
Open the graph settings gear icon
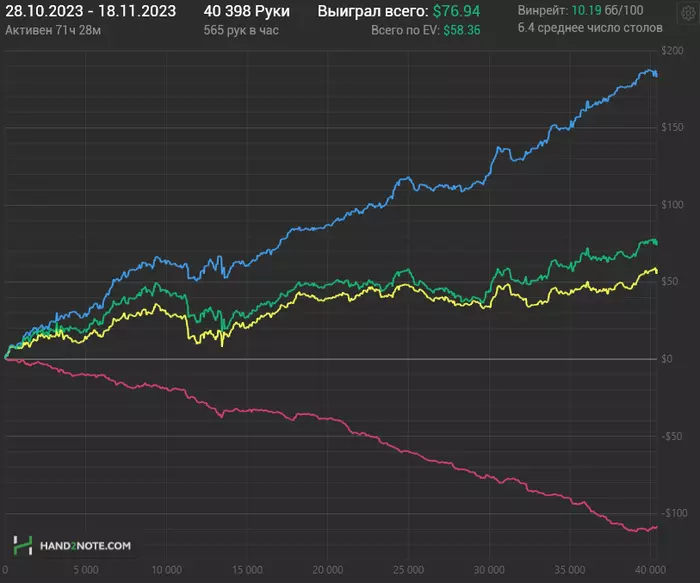coord(688,13)
